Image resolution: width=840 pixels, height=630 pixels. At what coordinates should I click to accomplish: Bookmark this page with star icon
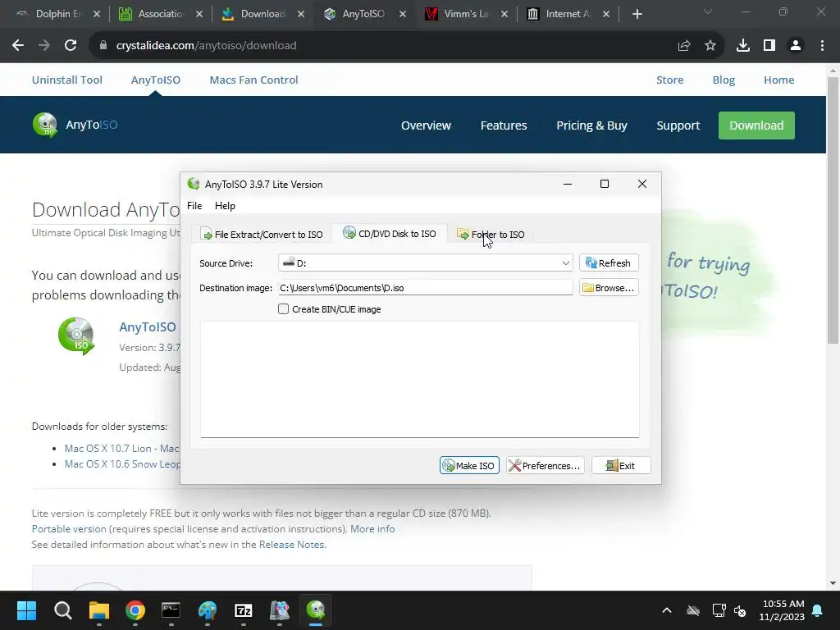(710, 46)
